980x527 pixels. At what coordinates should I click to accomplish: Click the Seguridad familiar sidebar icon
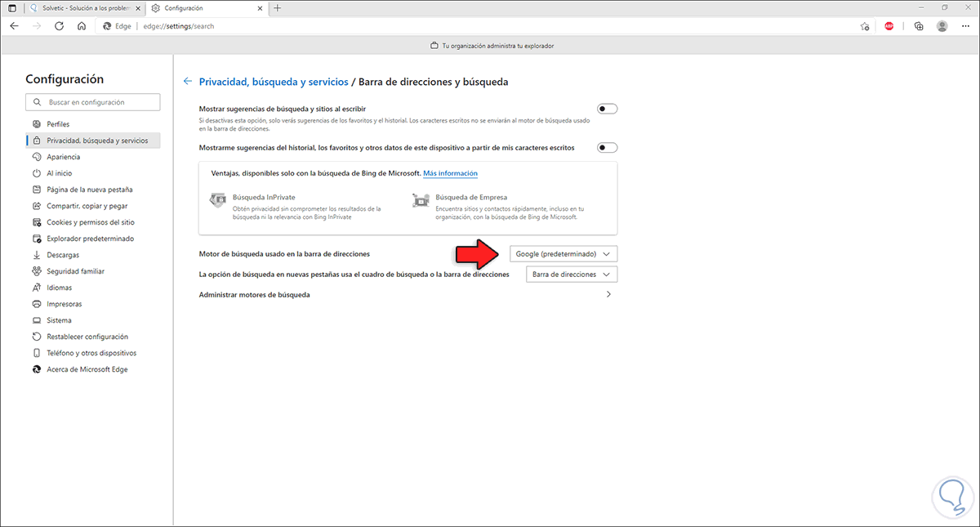(x=37, y=271)
